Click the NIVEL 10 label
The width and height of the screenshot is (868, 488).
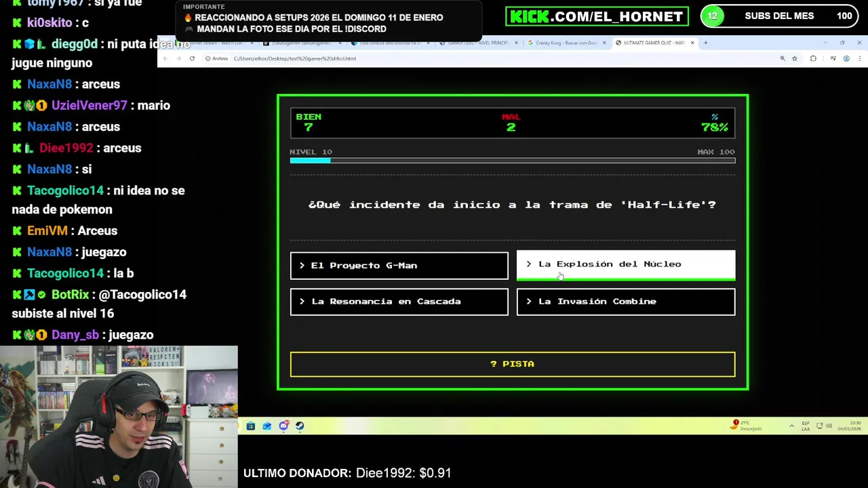point(311,152)
